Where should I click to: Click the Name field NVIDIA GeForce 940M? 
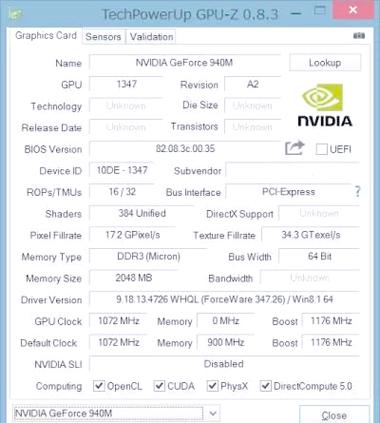tap(184, 63)
